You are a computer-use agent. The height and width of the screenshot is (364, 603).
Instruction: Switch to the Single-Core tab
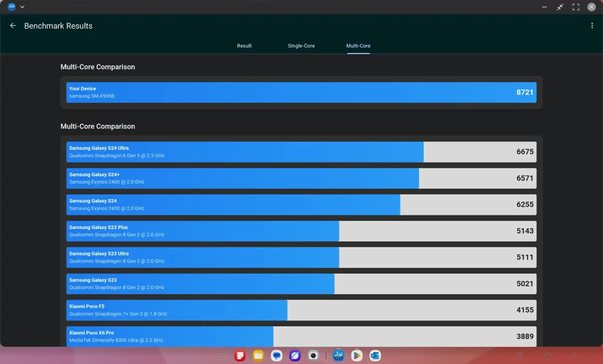[301, 46]
